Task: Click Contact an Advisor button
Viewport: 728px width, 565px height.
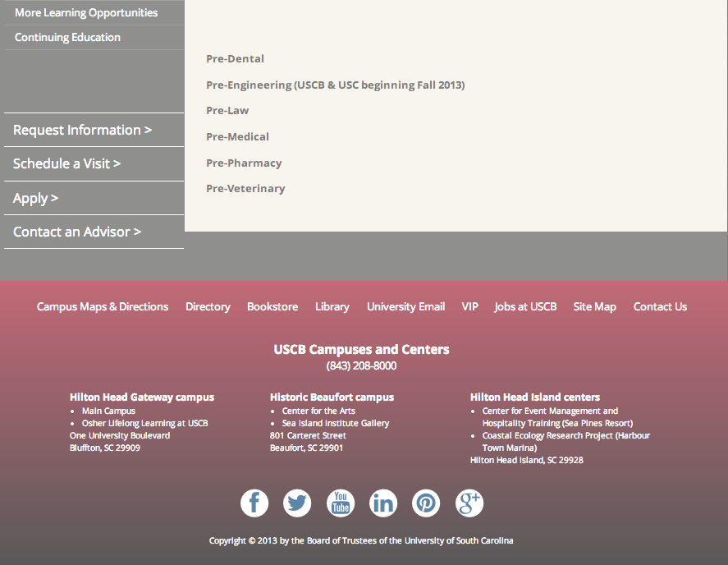Action: tap(94, 232)
